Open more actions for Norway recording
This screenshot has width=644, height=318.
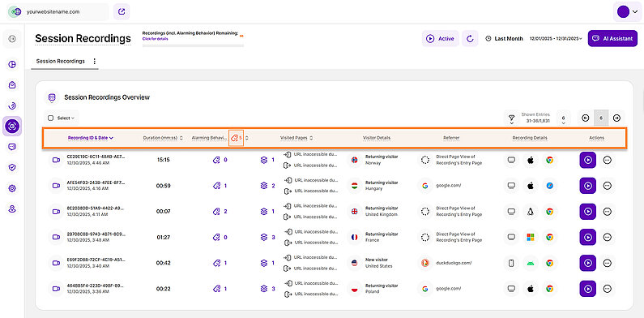pos(608,160)
